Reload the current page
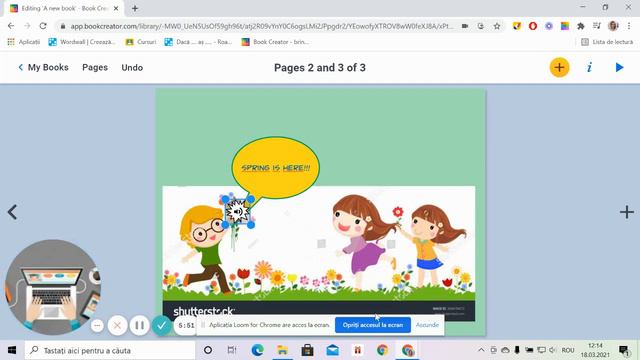The width and height of the screenshot is (640, 360). (x=43, y=26)
